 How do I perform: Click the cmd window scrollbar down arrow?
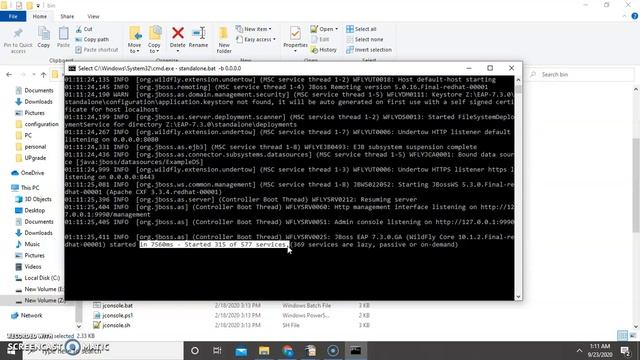coord(518,297)
